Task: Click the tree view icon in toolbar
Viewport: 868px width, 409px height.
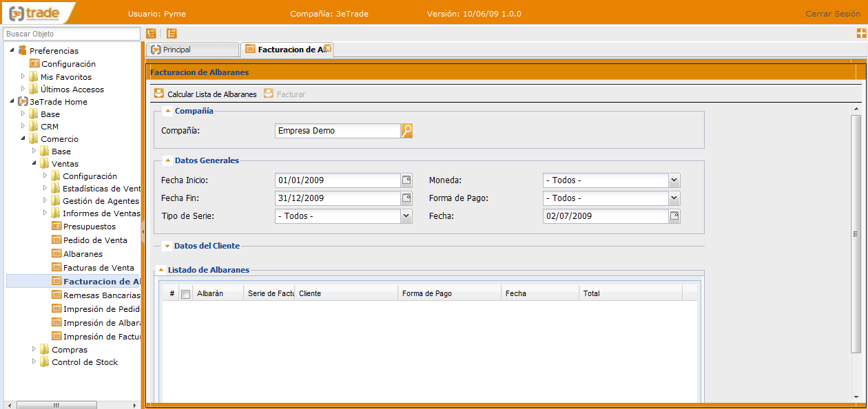Action: [x=152, y=33]
